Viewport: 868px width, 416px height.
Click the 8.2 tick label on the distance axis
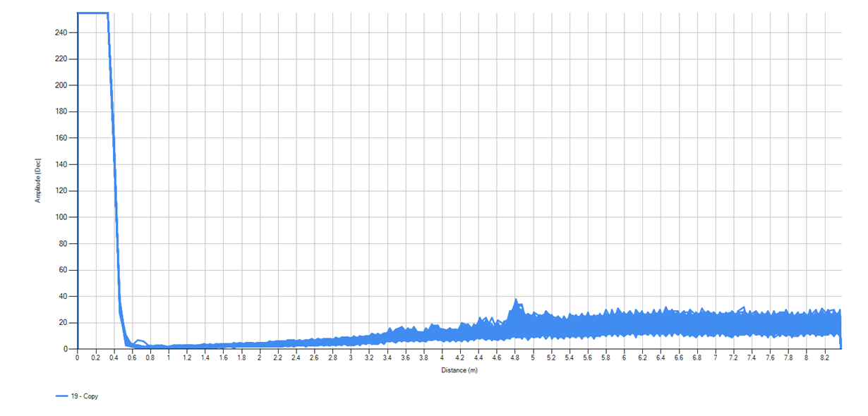[825, 358]
